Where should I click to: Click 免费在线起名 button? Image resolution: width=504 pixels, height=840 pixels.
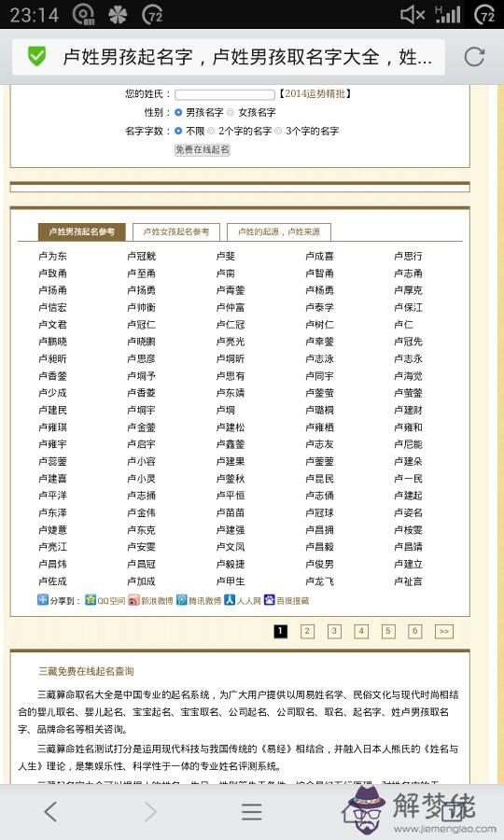203,149
